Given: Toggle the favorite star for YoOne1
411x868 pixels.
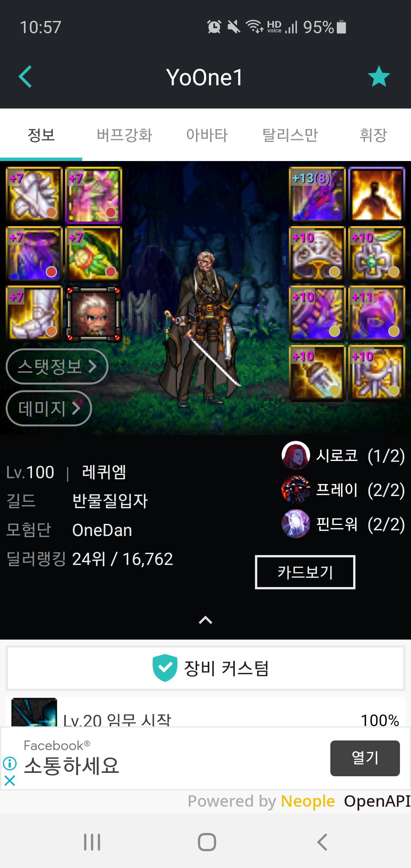Looking at the screenshot, I should coord(379,77).
